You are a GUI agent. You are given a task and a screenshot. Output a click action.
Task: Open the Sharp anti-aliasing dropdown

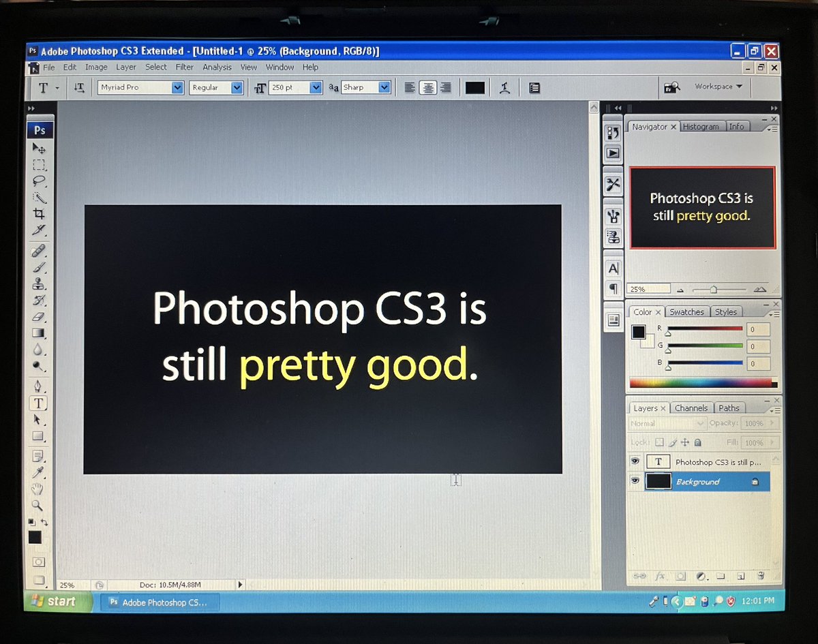[x=384, y=87]
